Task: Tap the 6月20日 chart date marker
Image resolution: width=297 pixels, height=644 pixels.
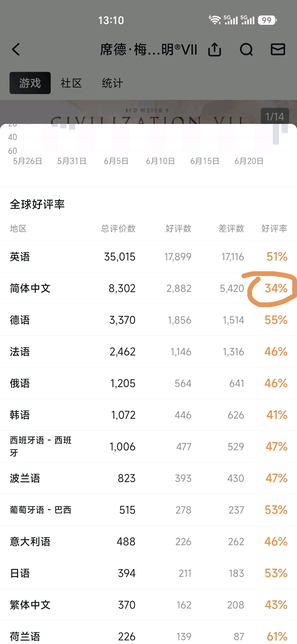Action: coord(249,161)
